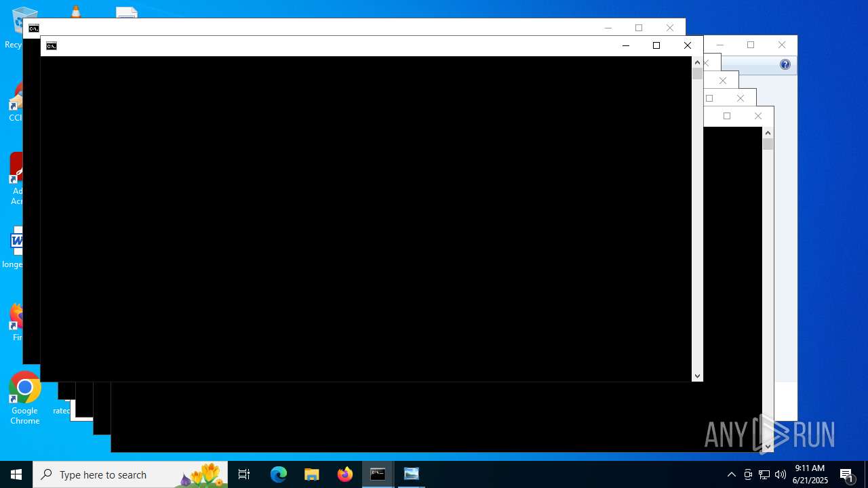The width and height of the screenshot is (868, 488).
Task: Maximize the rearmost white window
Action: pyautogui.click(x=751, y=45)
